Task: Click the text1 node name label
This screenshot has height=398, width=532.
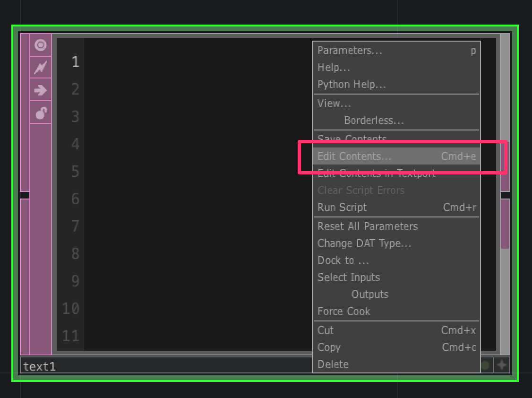Action: pos(39,366)
